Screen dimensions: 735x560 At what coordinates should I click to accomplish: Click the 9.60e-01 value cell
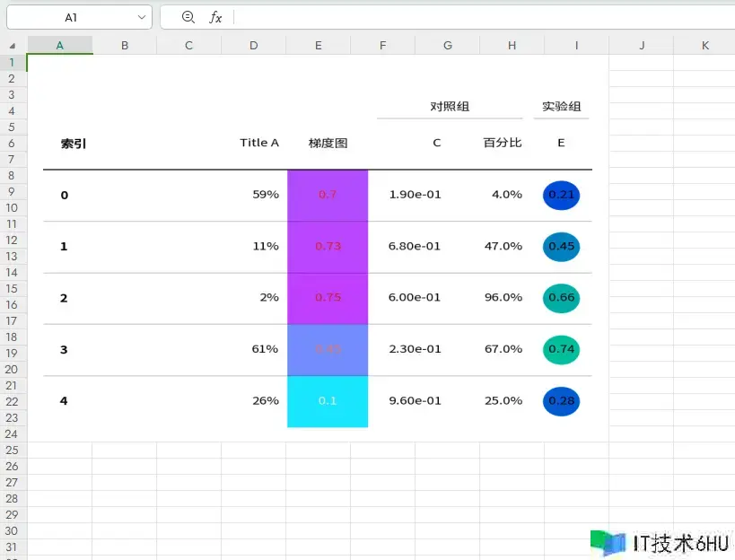tap(415, 401)
